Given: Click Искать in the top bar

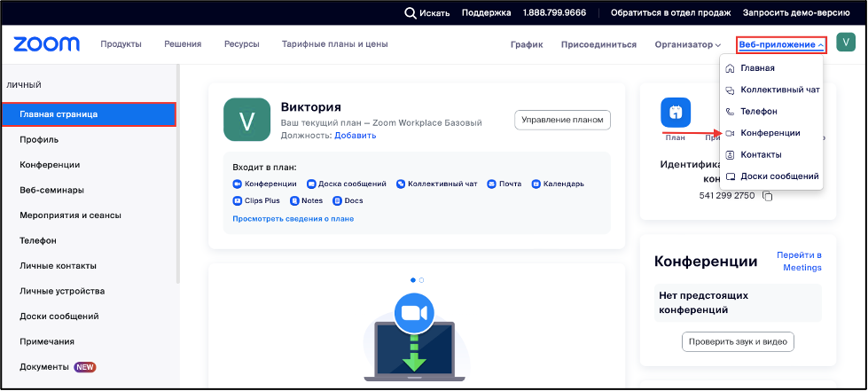Looking at the screenshot, I should tap(434, 13).
